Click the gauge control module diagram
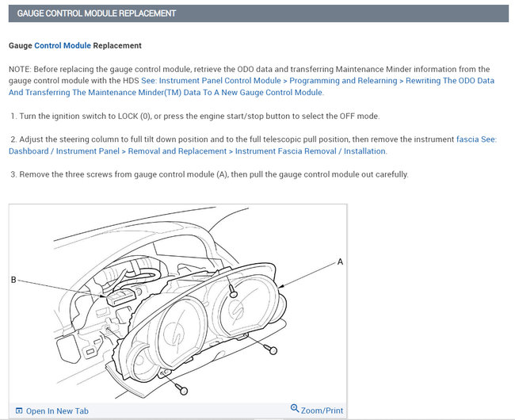This screenshot has width=515, height=420. click(177, 303)
